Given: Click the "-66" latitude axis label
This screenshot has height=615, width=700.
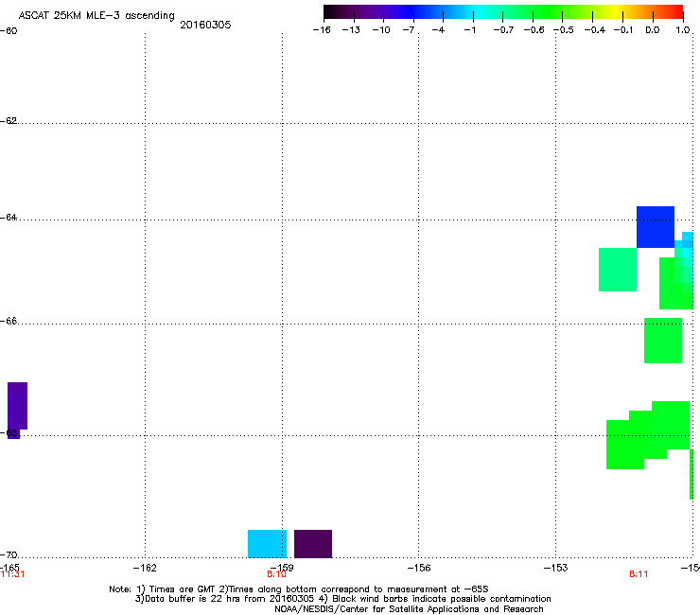Looking at the screenshot, I should coord(9,321).
